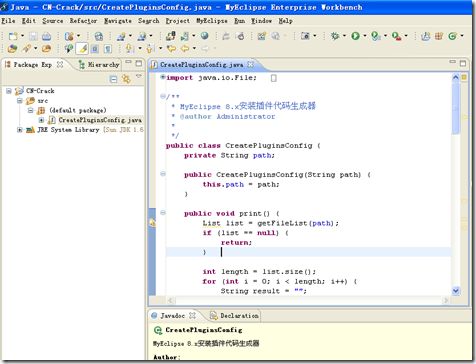Open the New Java Class dropdown arrow
This screenshot has height=364, width=476.
point(462,36)
